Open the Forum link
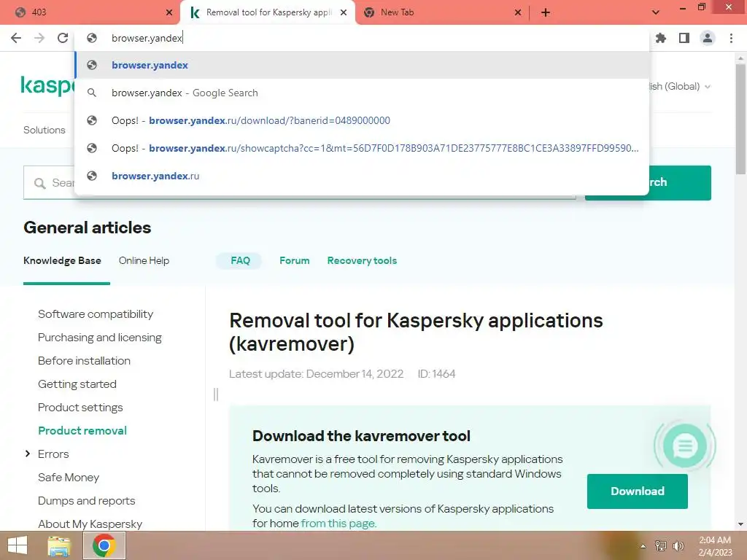 click(295, 260)
